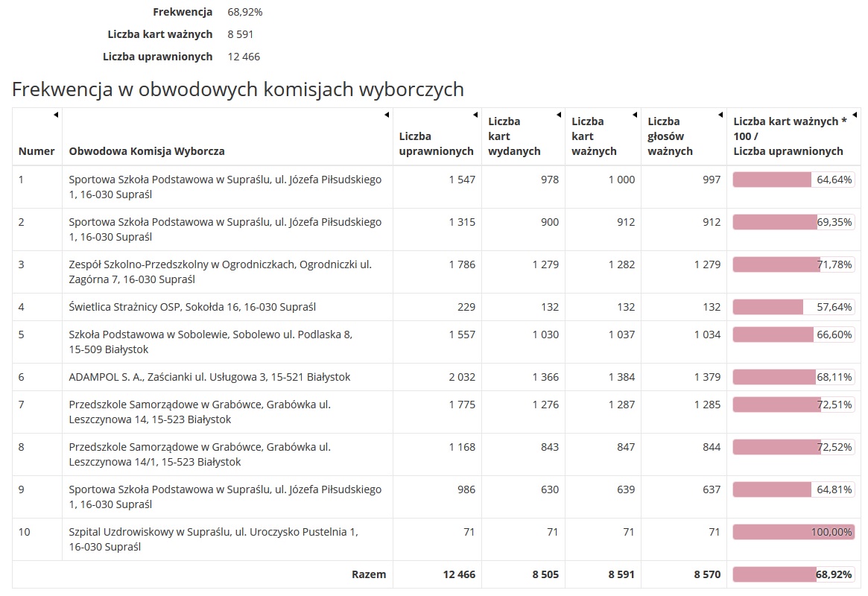Sort by Liczba kart wydanych arrow

point(559,115)
